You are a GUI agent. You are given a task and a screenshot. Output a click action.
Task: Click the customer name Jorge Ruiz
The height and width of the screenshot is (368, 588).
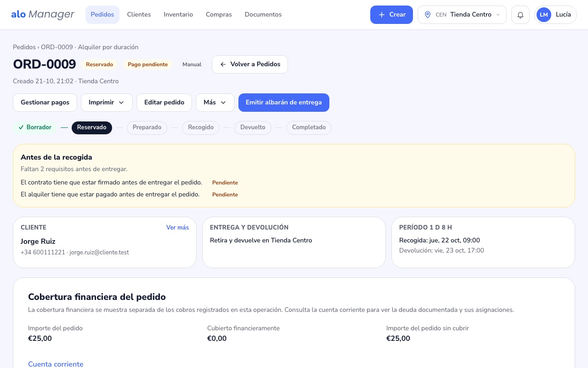coord(38,241)
